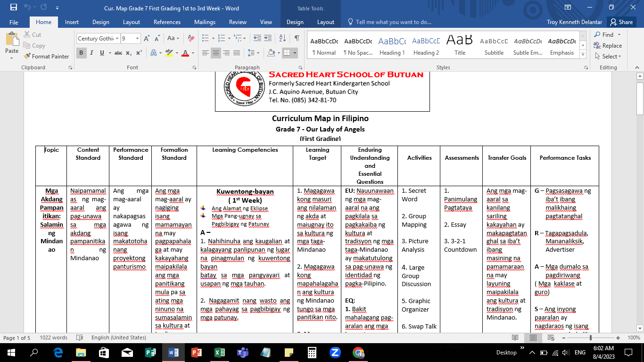Viewport: 644px width, 362px height.
Task: Go to the Review tab
Action: (x=238, y=22)
